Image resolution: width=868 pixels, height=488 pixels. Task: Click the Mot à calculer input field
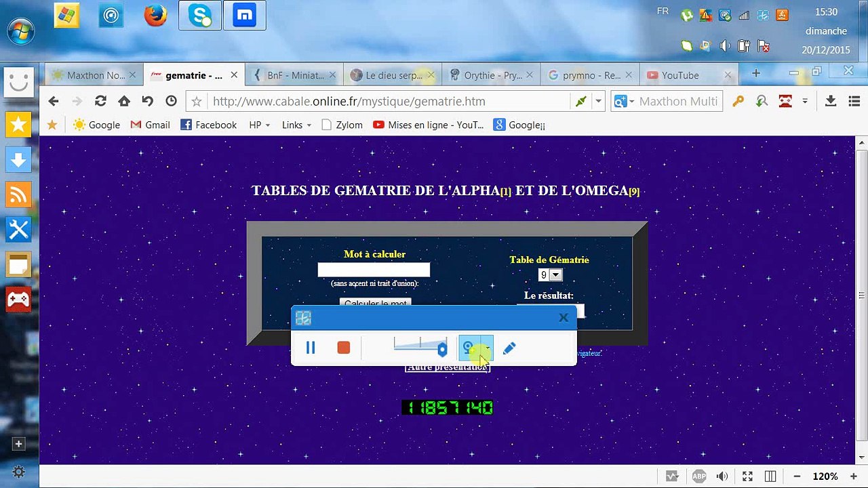[374, 270]
